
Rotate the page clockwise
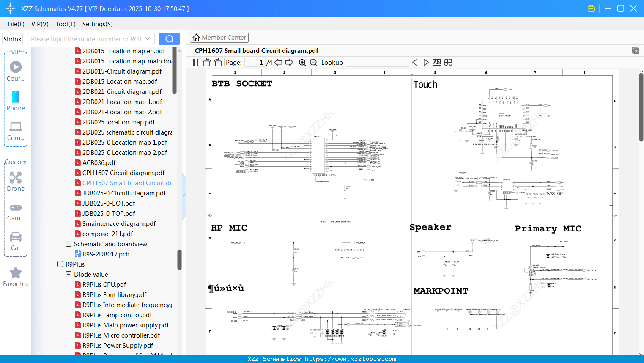pos(218,63)
